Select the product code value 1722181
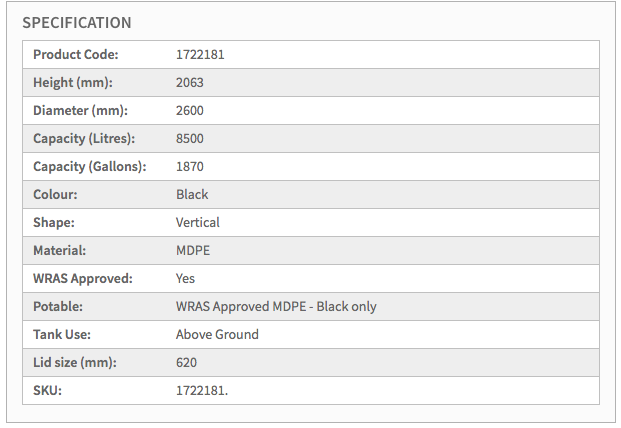The width and height of the screenshot is (621, 428). click(200, 55)
